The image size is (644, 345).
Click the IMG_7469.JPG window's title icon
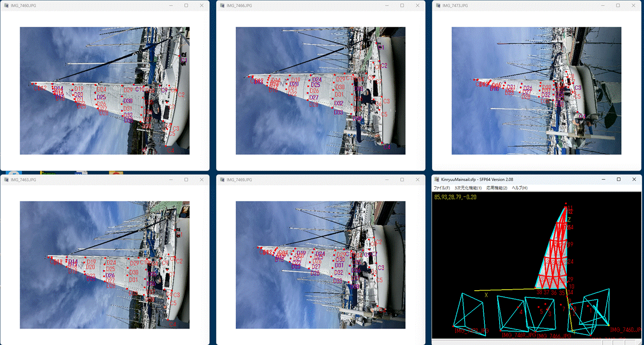(x=221, y=180)
